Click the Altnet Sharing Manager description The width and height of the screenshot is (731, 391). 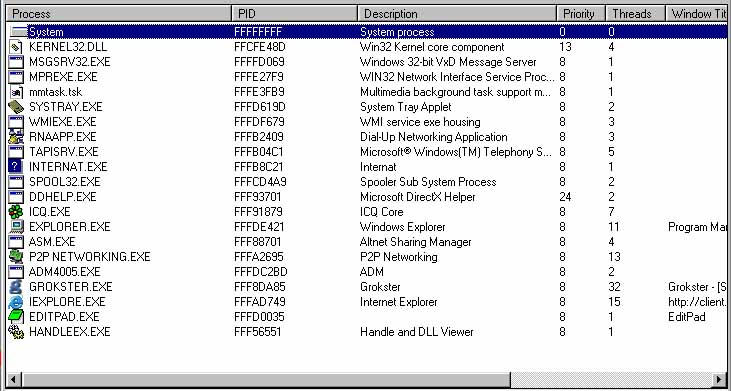coord(415,241)
